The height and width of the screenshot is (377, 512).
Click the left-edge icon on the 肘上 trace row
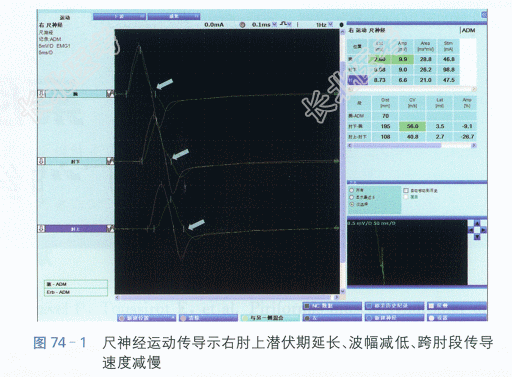42,229
